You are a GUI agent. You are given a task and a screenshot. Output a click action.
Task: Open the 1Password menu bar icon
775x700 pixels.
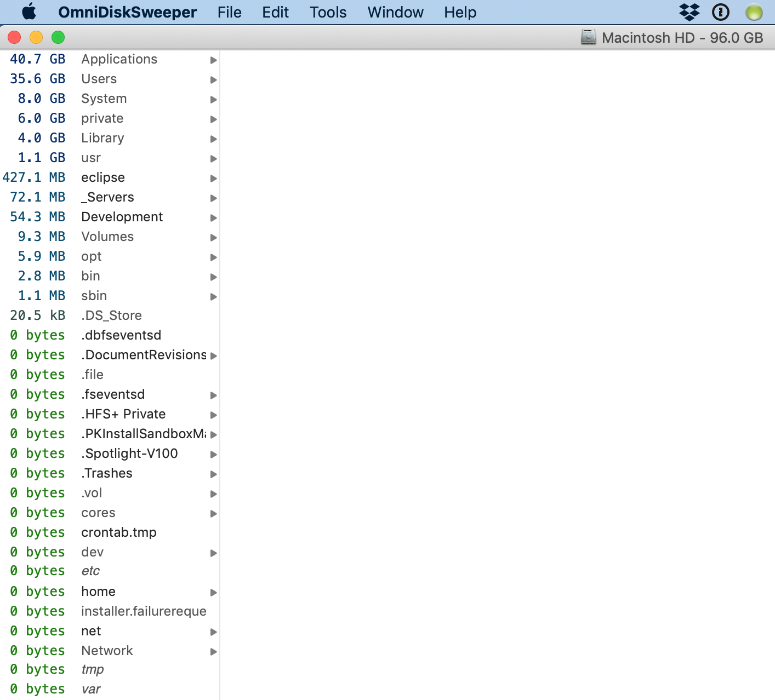click(x=721, y=12)
